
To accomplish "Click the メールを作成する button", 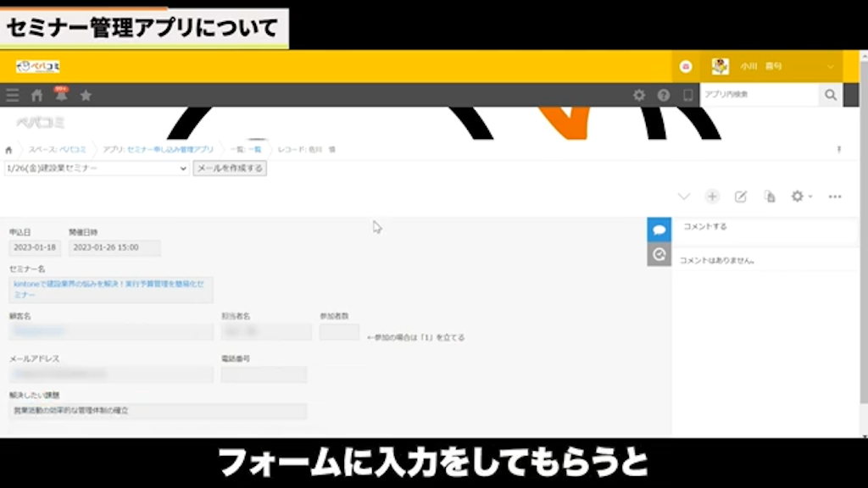I will (229, 168).
